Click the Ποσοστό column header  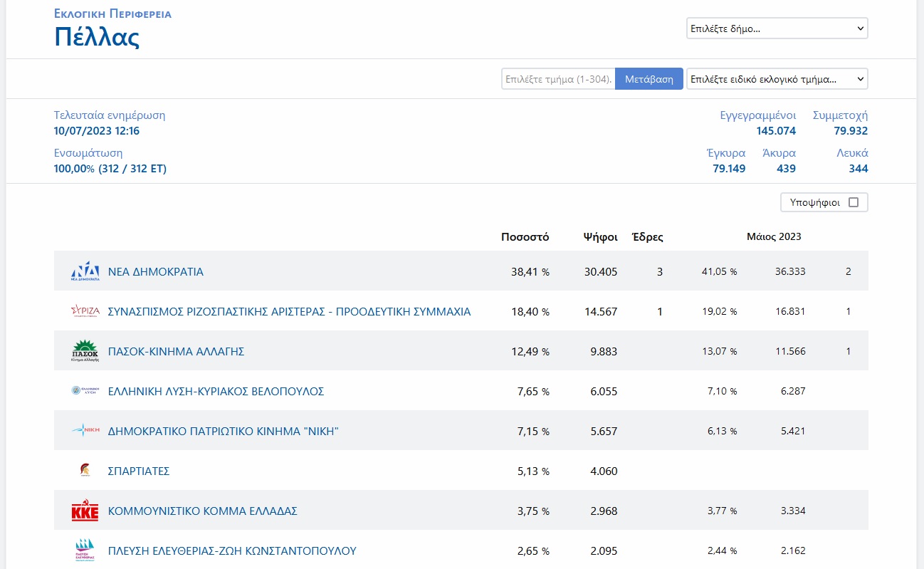[525, 237]
